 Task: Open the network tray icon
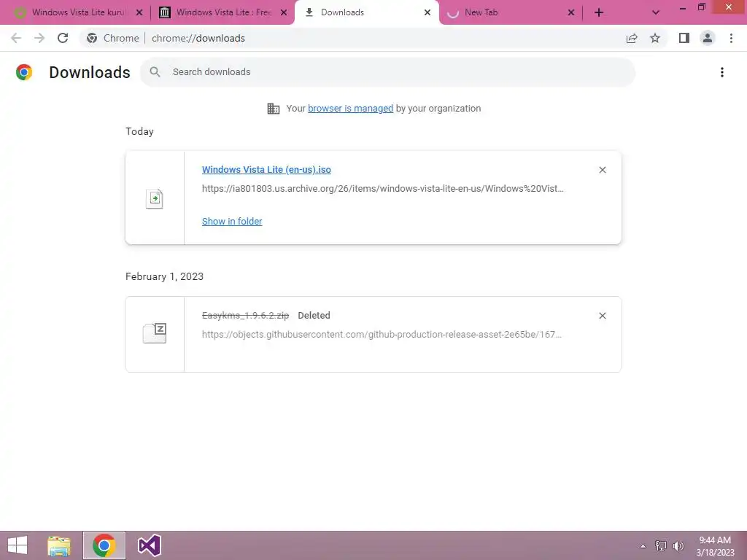click(661, 546)
